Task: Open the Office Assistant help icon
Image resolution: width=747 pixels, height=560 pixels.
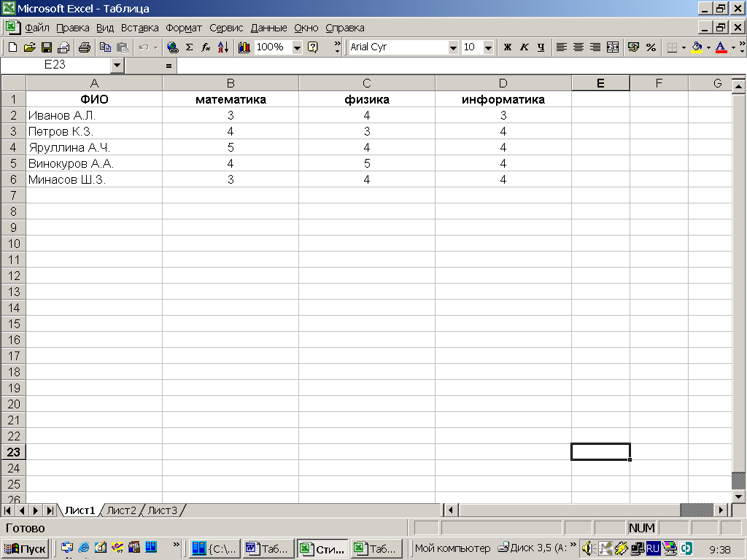Action: point(313,47)
